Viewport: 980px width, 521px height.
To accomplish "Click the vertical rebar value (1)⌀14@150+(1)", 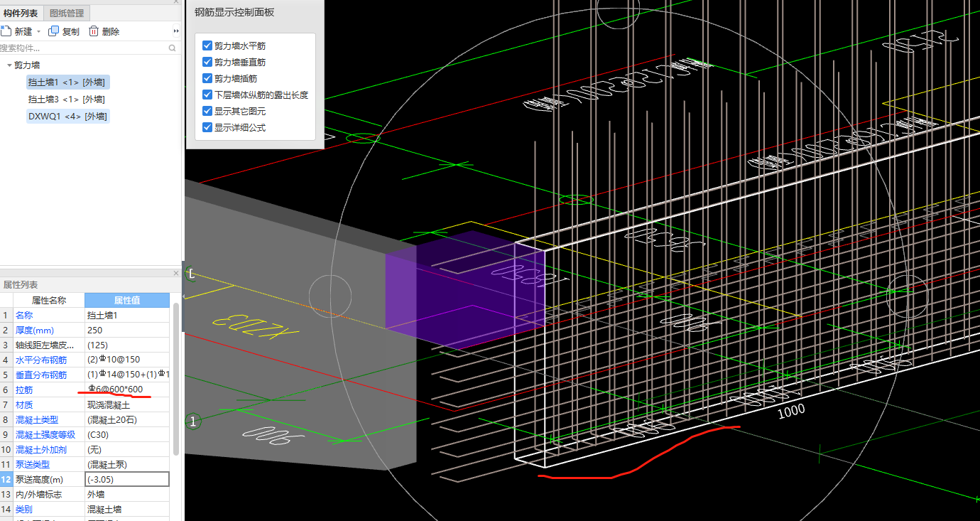I will click(127, 375).
